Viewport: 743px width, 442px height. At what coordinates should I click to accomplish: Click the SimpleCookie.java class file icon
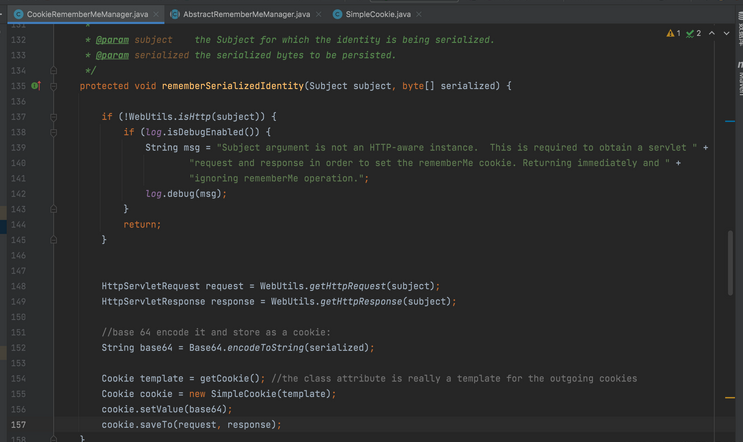coord(337,14)
